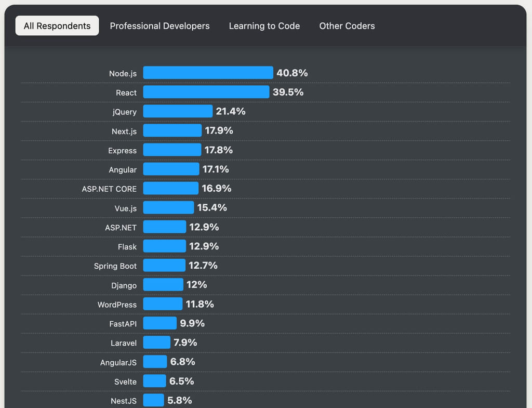The image size is (532, 408).
Task: Select the Svelte bar at 6.5%
Action: [x=154, y=381]
